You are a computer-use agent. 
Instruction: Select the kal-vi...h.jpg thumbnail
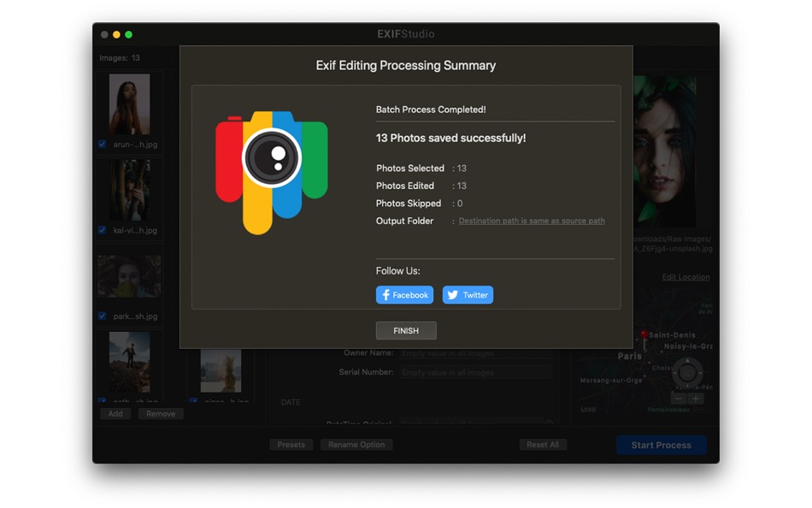(129, 190)
